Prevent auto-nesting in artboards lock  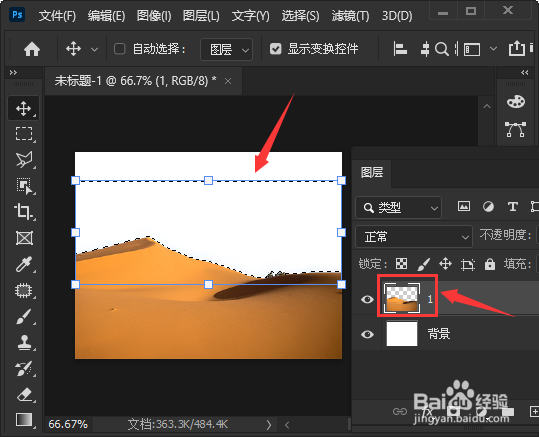(x=468, y=264)
